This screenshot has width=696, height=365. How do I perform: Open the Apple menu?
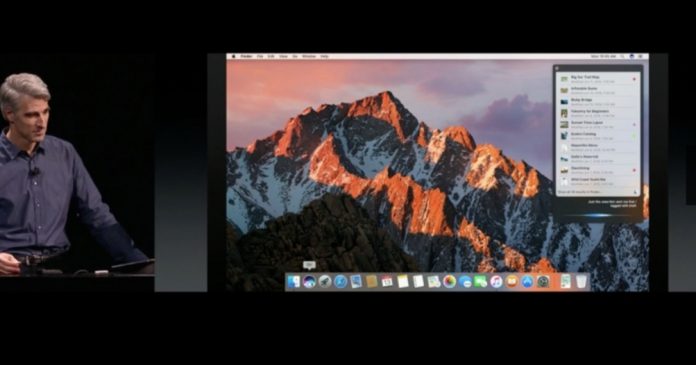point(234,56)
